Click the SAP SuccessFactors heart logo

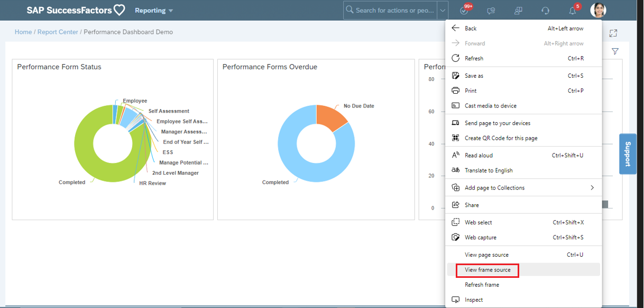pyautogui.click(x=76, y=10)
